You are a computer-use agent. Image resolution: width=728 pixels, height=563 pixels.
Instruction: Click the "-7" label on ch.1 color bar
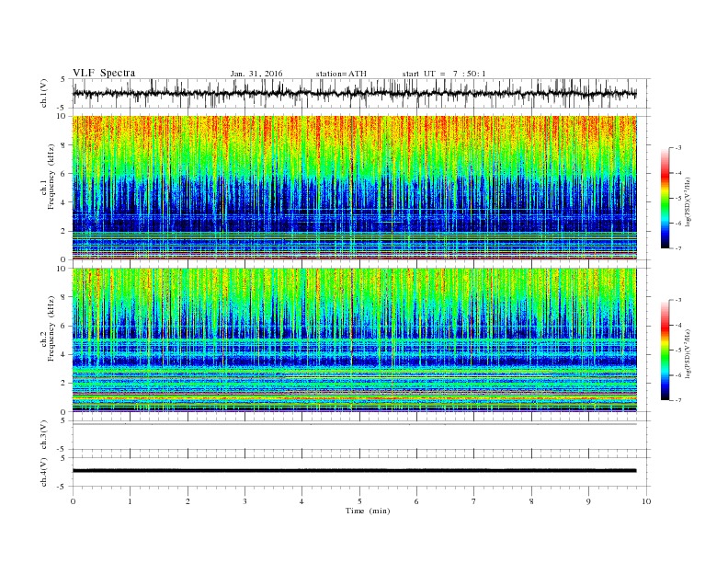pos(678,248)
